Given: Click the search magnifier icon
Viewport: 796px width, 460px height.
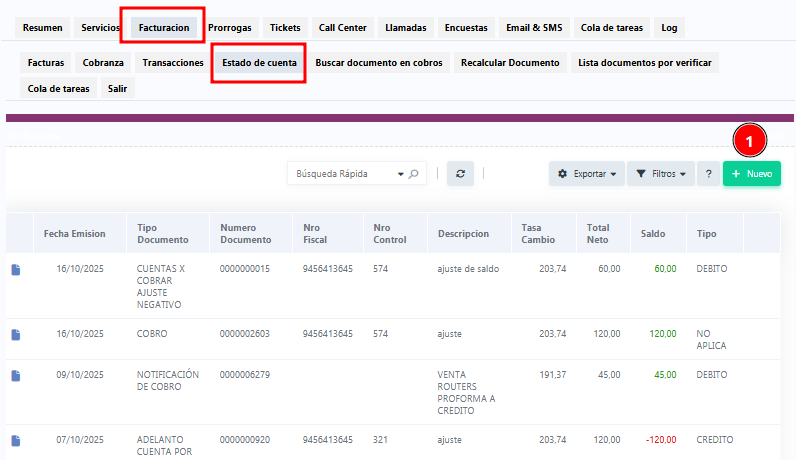Looking at the screenshot, I should (415, 173).
